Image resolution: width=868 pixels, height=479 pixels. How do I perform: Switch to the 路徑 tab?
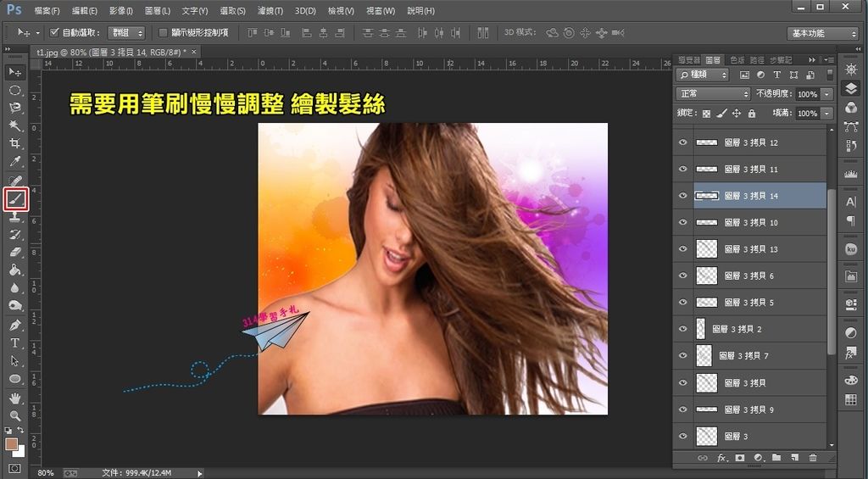click(757, 60)
